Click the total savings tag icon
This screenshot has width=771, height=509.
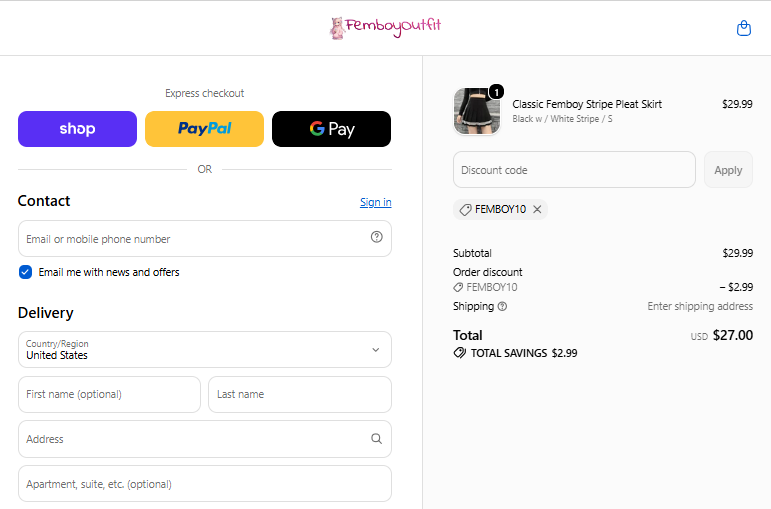click(x=460, y=353)
